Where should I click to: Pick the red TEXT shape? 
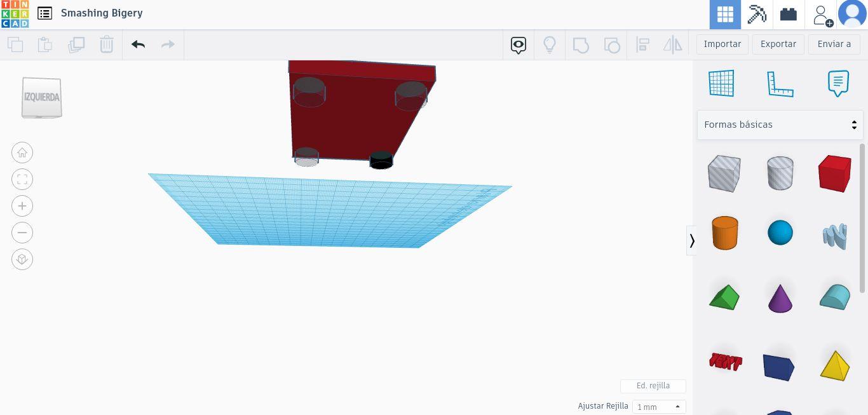click(x=725, y=362)
